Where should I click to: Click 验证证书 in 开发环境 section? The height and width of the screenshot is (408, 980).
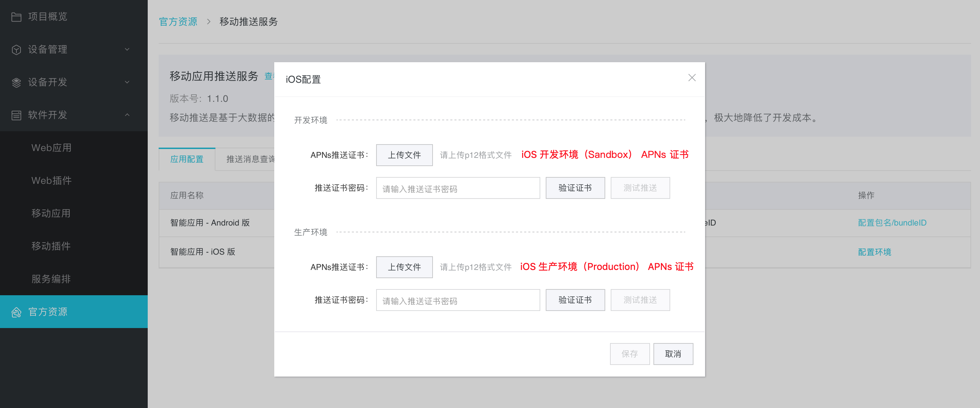575,188
